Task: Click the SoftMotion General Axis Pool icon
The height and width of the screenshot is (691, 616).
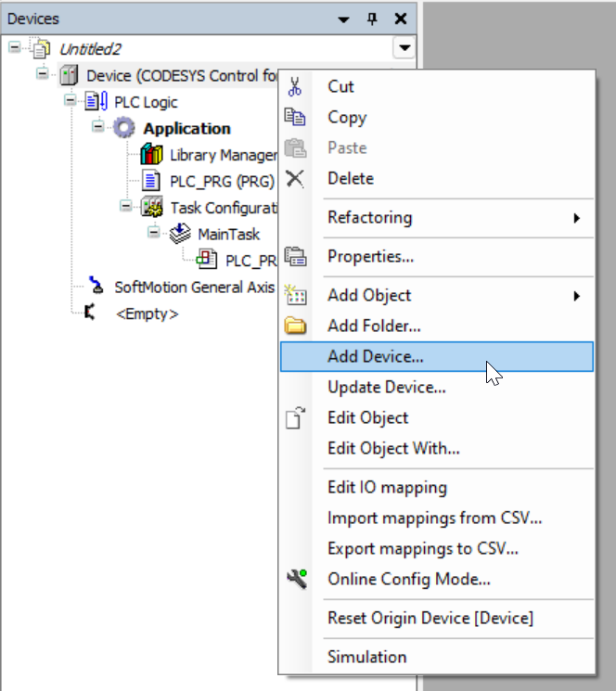Action: (x=96, y=286)
